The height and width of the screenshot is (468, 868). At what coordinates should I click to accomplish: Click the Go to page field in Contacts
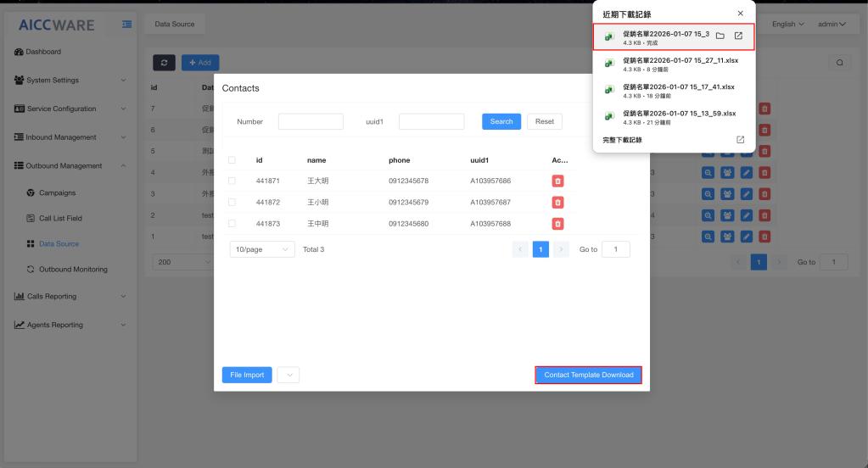(x=615, y=249)
